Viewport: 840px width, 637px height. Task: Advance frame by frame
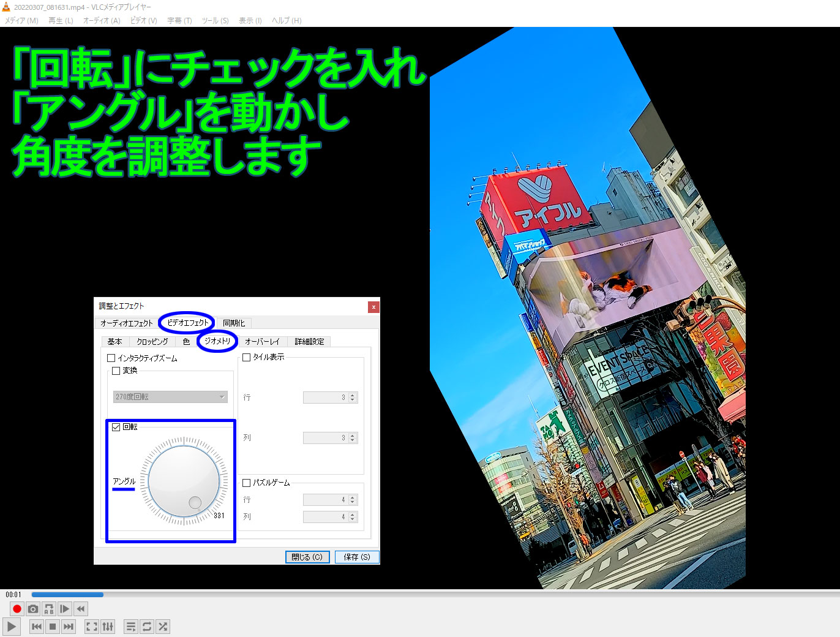click(x=65, y=609)
